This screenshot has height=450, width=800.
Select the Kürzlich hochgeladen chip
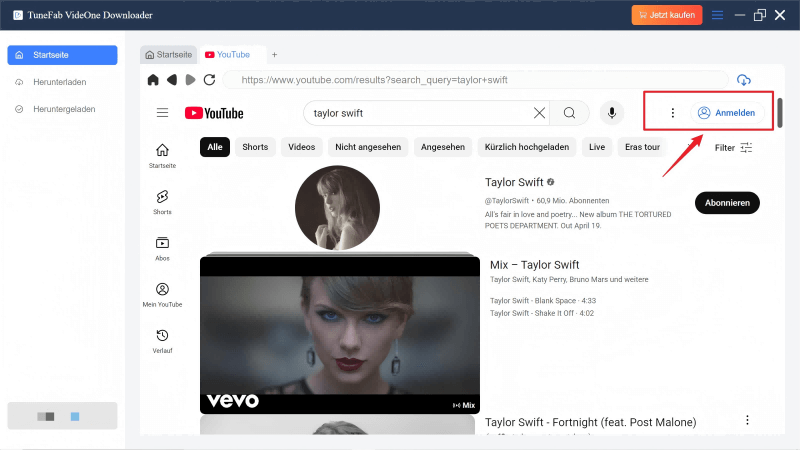(527, 147)
